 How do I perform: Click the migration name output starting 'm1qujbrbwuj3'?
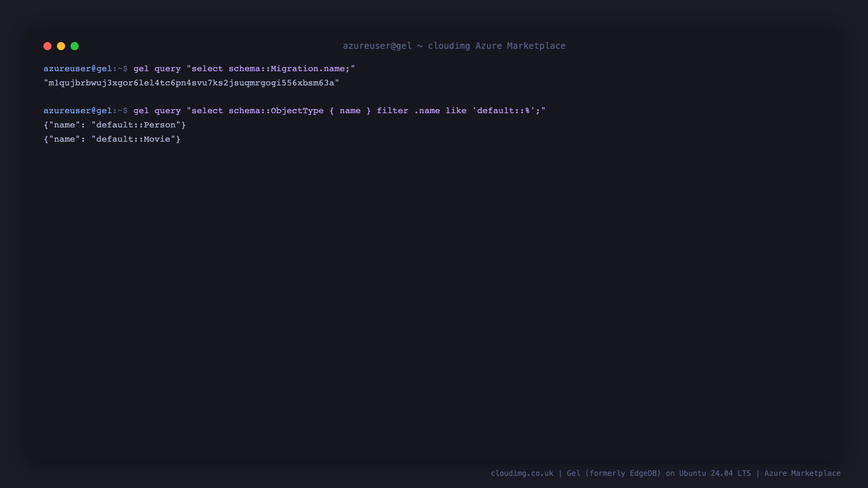tap(191, 83)
